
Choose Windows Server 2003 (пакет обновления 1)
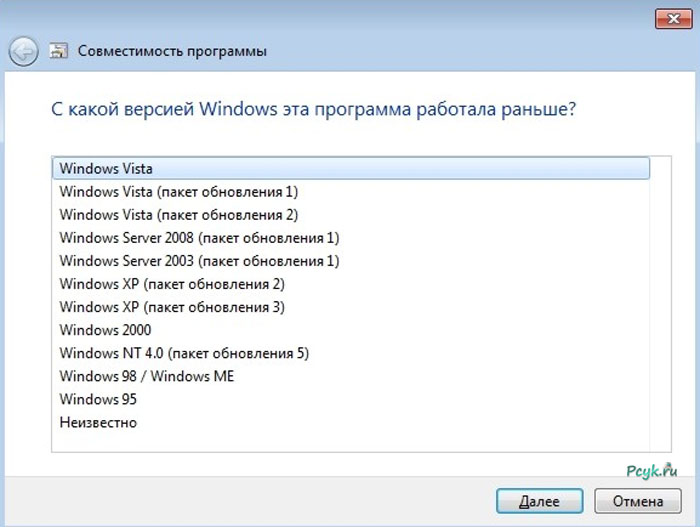tap(199, 261)
